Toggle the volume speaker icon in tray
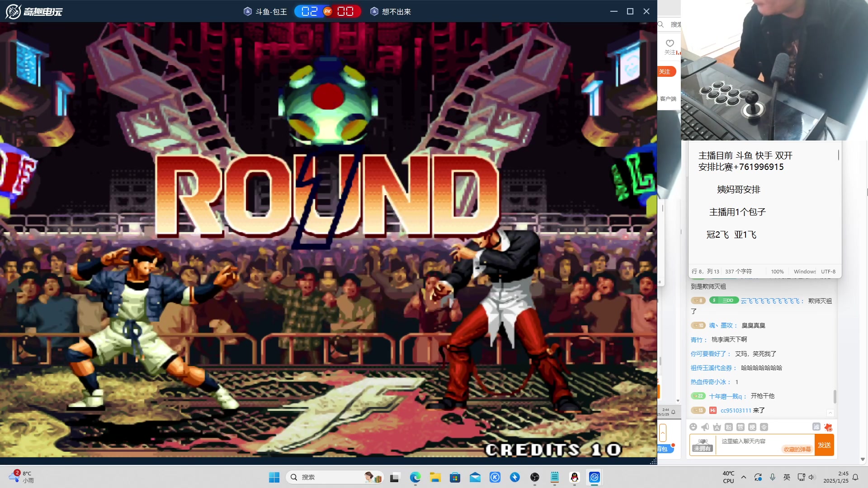The image size is (868, 488). click(x=812, y=477)
